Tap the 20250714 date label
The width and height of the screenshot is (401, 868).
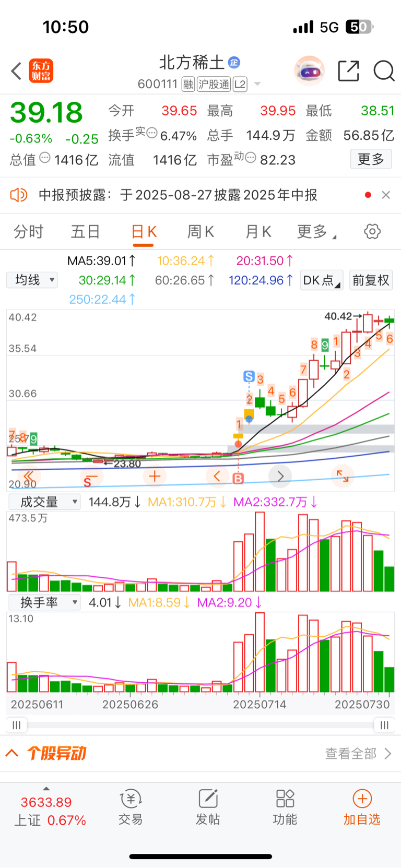point(260,705)
